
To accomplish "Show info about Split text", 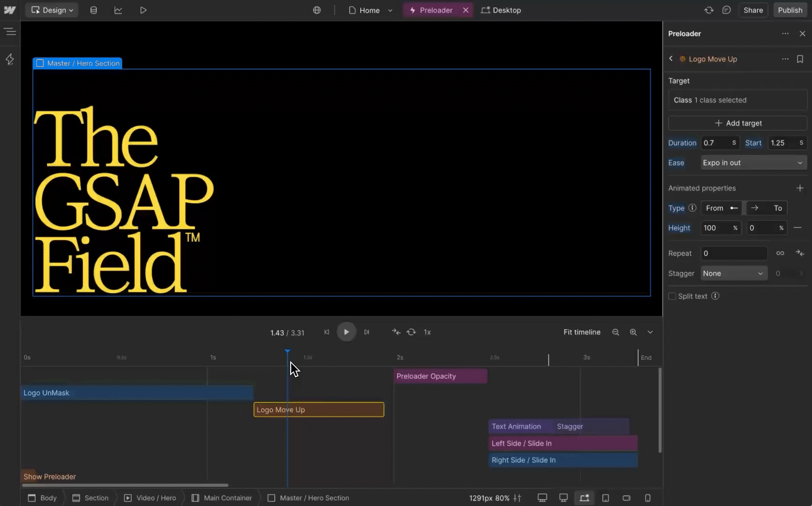I will coord(715,296).
